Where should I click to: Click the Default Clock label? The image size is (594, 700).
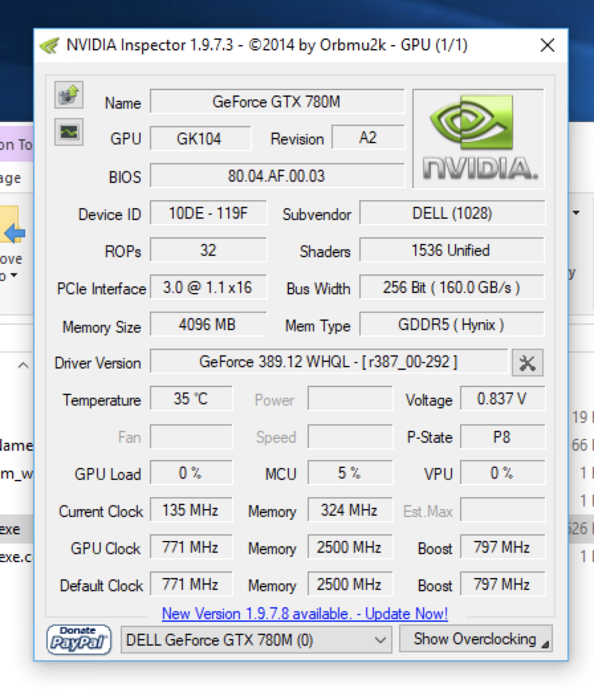tap(101, 586)
